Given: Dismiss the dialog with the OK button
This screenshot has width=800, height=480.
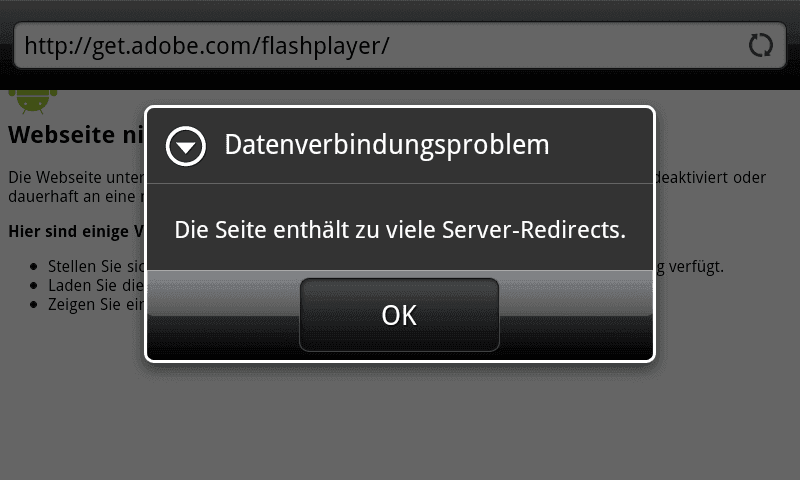Looking at the screenshot, I should pyautogui.click(x=399, y=315).
